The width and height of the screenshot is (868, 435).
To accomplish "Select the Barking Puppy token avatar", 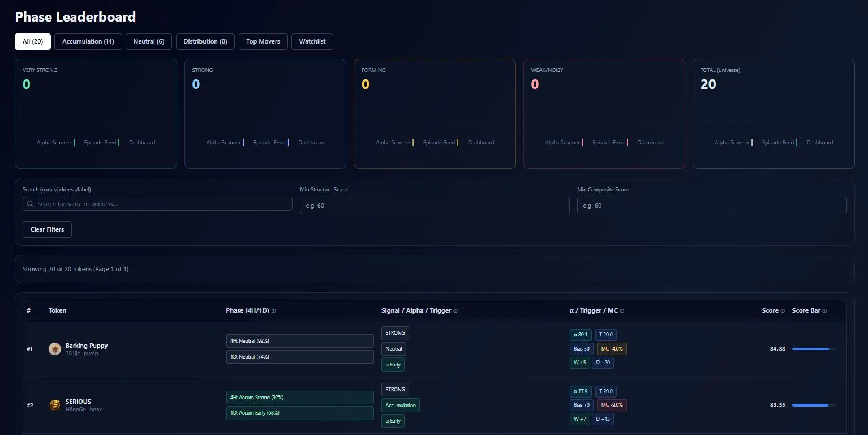I will (54, 349).
